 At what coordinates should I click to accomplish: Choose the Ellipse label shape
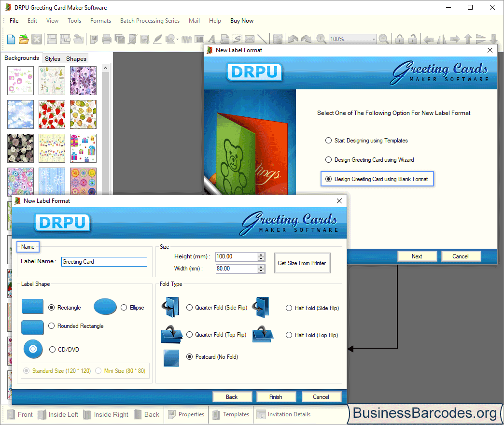(x=124, y=308)
